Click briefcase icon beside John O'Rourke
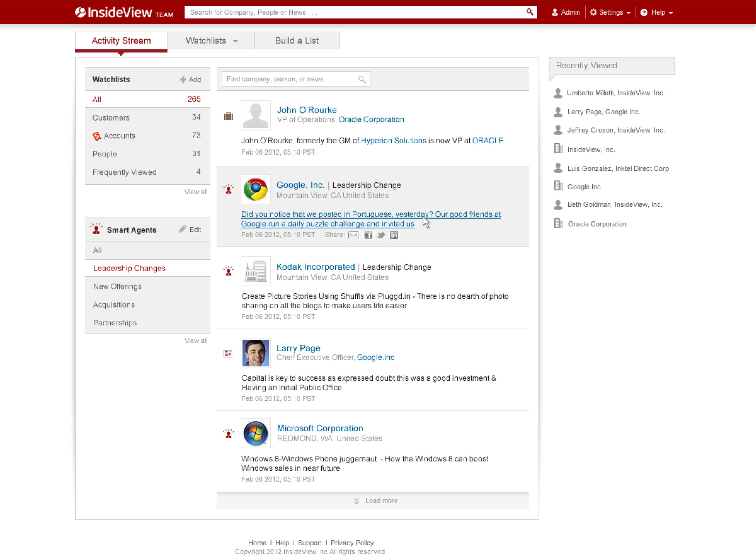 click(229, 116)
